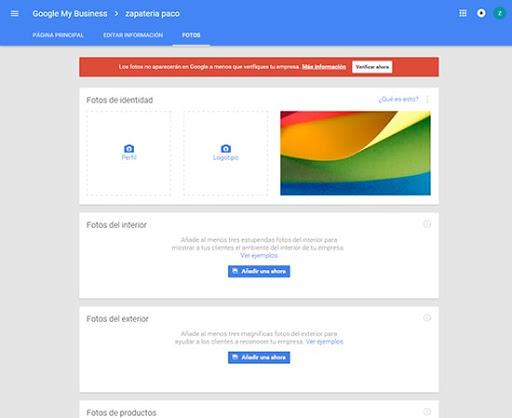
Task: Open the colorful cover photo thumbnail
Action: click(x=355, y=153)
